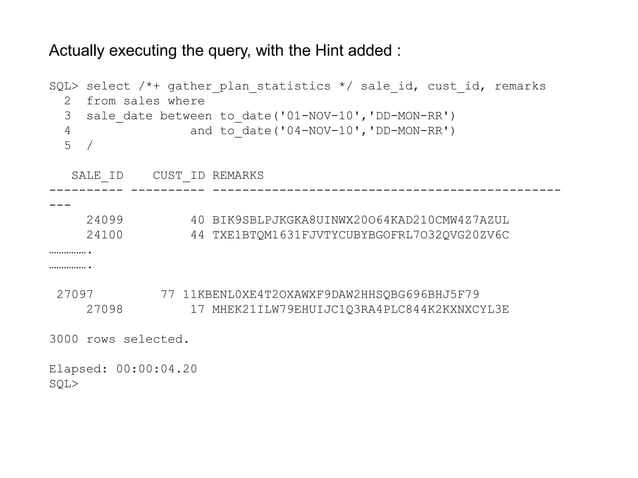This screenshot has height=478, width=638.
Task: Click the remarks string starting with MHEK21ILW
Action: [x=361, y=309]
